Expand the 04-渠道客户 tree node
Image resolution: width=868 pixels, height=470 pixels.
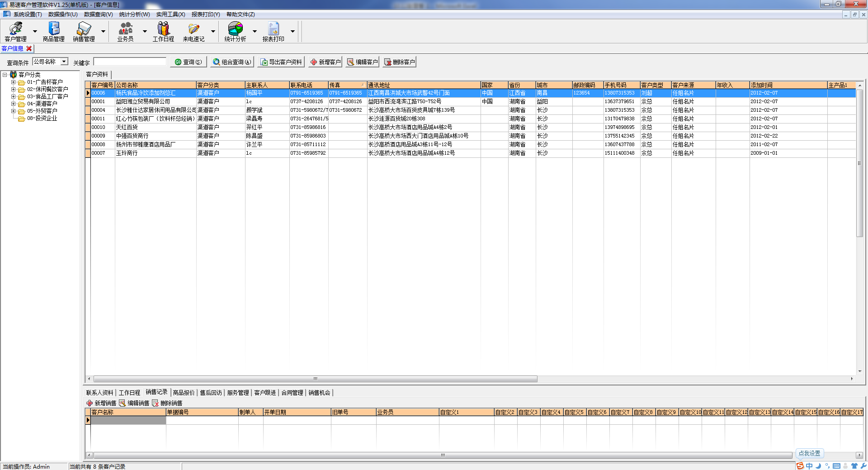pyautogui.click(x=13, y=104)
